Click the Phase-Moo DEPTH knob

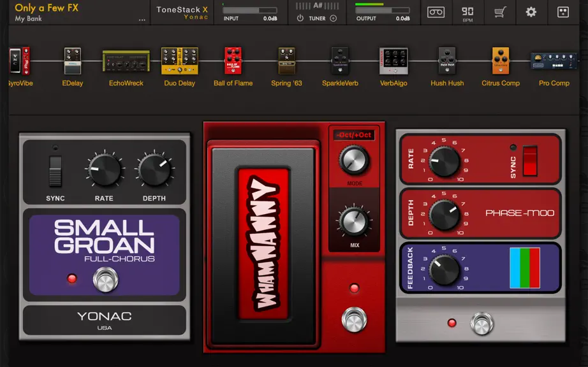click(x=445, y=215)
